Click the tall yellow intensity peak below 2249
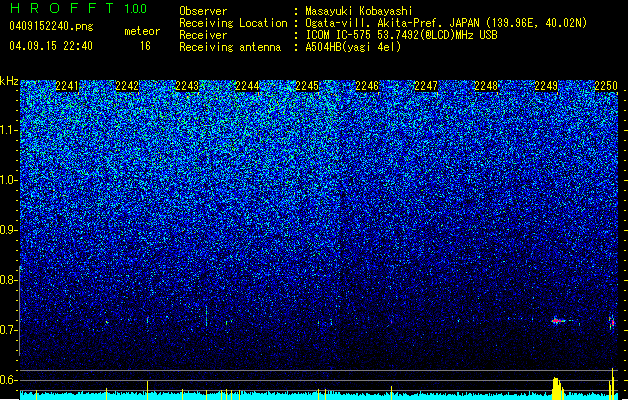 pyautogui.click(x=556, y=388)
